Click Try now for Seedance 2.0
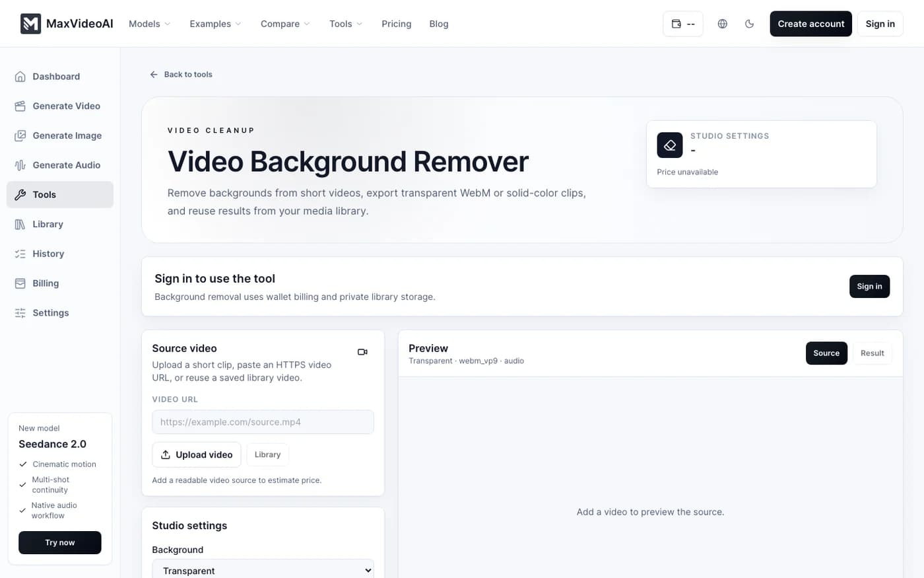Viewport: 924px width, 578px height. [60, 542]
